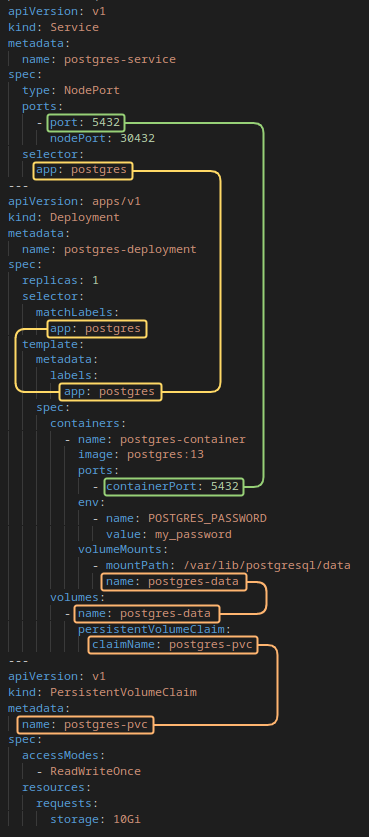Click the PVC metadata 'name: postgres-pvc' box
The width and height of the screenshot is (370, 838).
pos(86,725)
